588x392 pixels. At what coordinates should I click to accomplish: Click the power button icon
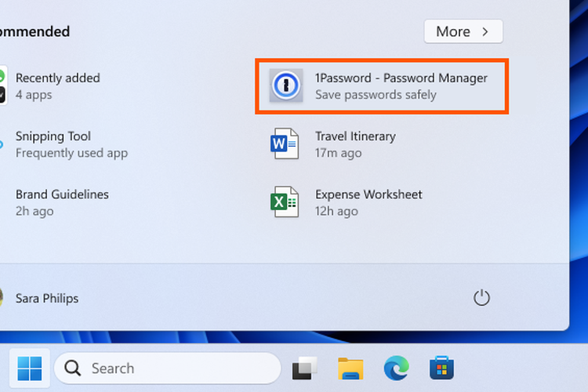click(x=481, y=298)
